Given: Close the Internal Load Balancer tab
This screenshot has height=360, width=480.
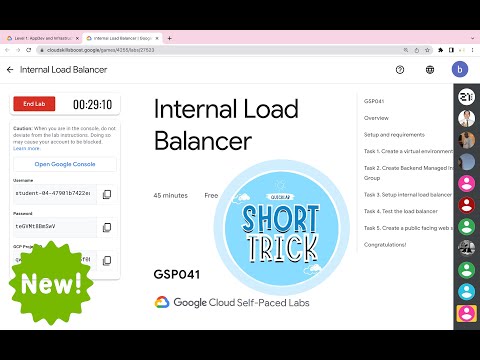Looking at the screenshot, I should point(157,38).
